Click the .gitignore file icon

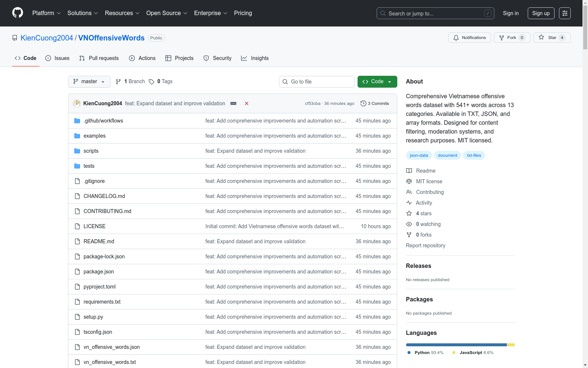pos(77,181)
